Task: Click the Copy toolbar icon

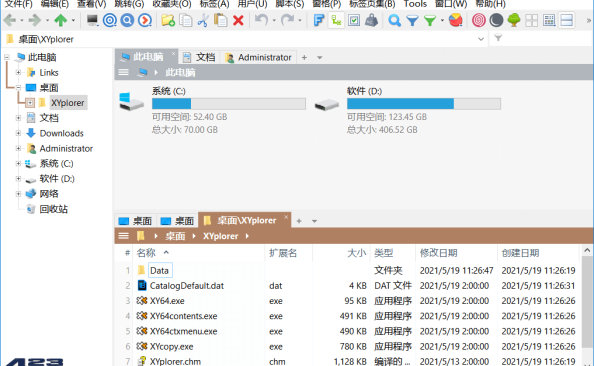Action: pyautogui.click(x=186, y=20)
